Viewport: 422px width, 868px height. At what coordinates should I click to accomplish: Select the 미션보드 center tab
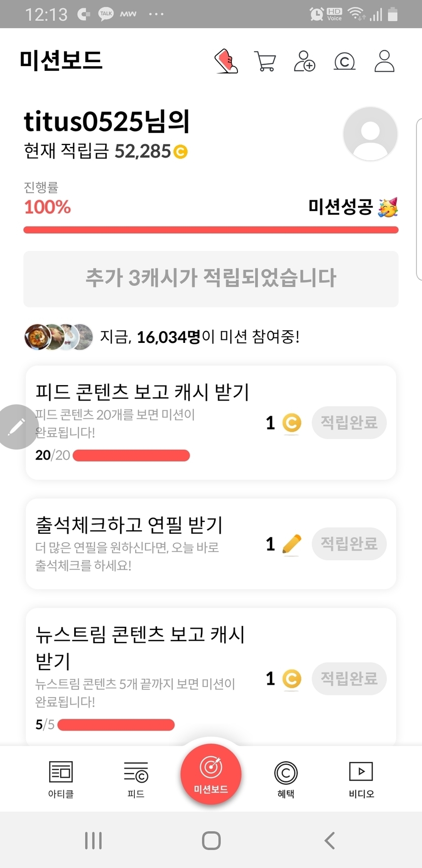tap(211, 774)
